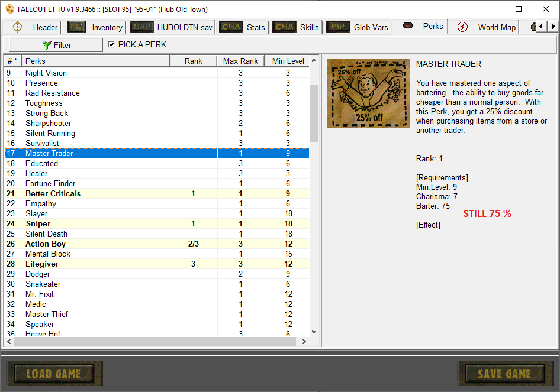Select the Educated perk row

157,163
